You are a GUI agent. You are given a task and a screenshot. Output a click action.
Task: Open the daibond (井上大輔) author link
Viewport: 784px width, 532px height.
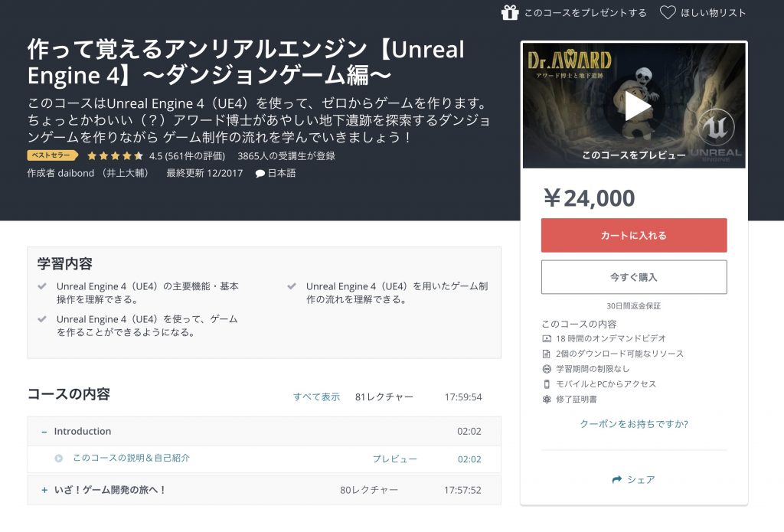[x=87, y=173]
